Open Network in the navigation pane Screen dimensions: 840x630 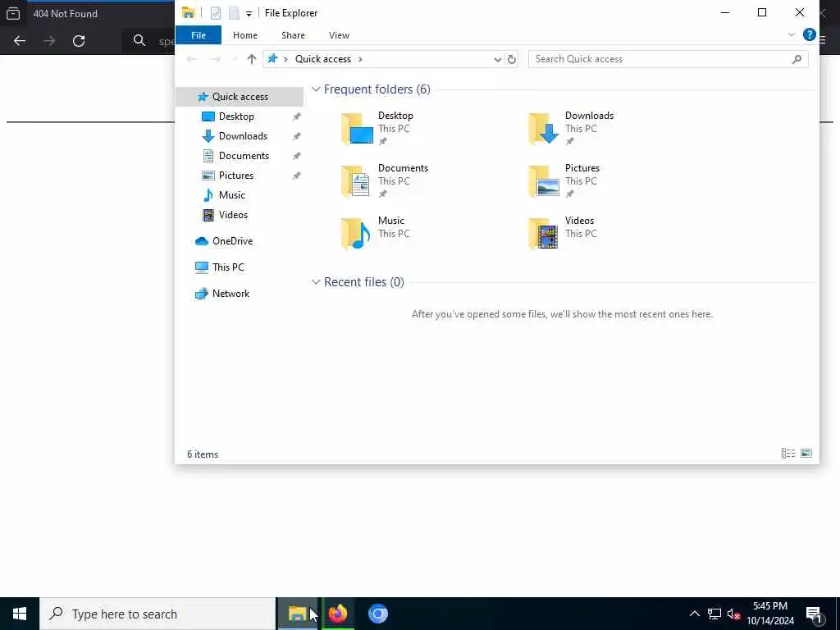[x=231, y=294]
